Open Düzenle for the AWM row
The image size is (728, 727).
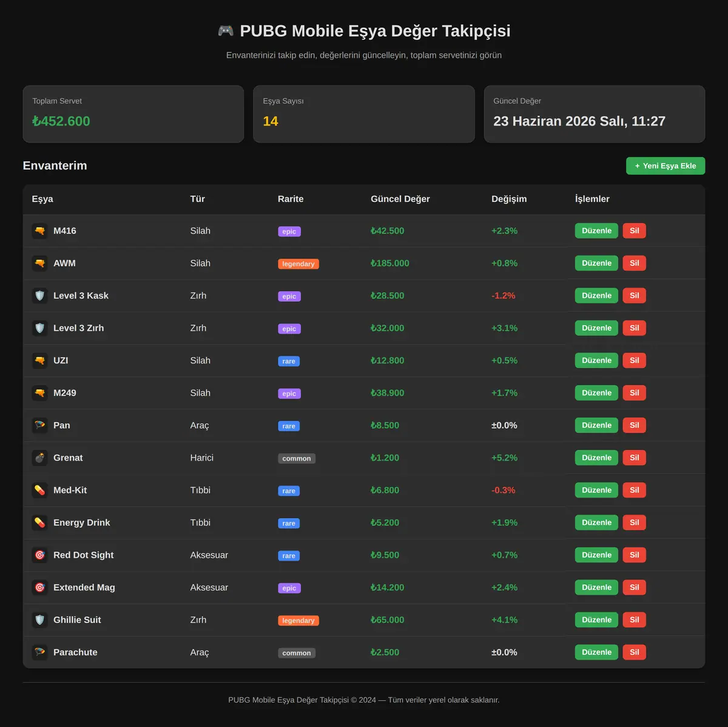(x=596, y=263)
